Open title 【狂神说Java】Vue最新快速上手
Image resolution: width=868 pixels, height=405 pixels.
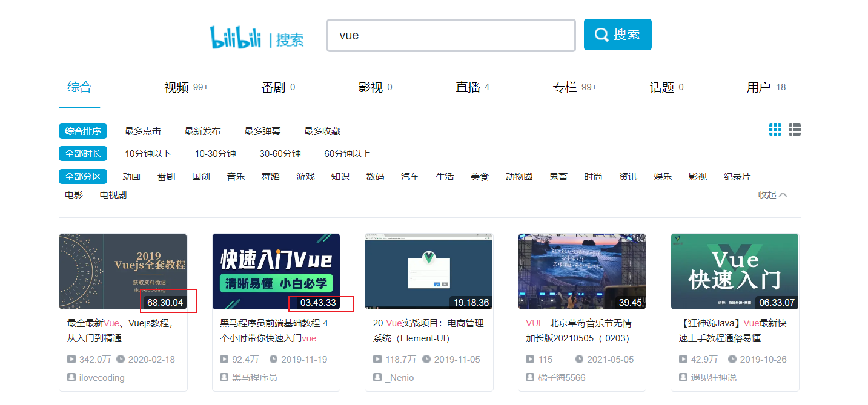(x=732, y=331)
